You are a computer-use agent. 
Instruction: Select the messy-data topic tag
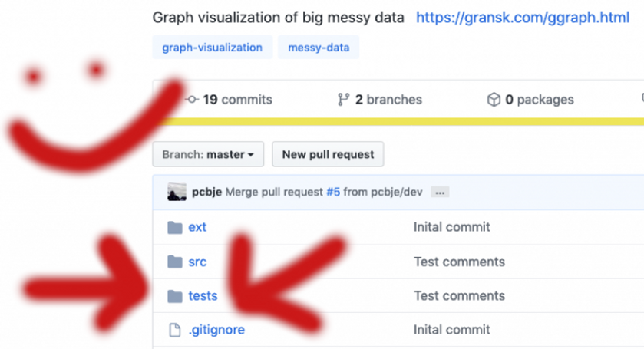pos(319,48)
